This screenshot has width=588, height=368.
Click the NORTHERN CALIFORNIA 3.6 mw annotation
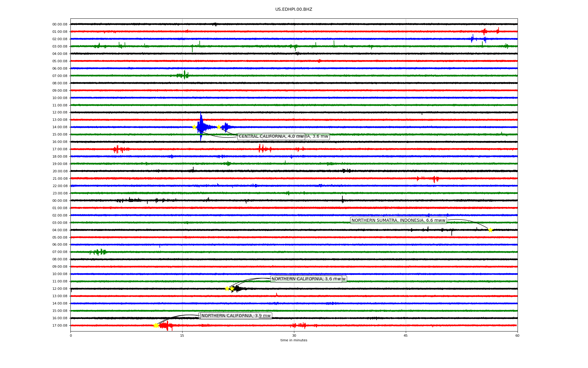point(306,279)
